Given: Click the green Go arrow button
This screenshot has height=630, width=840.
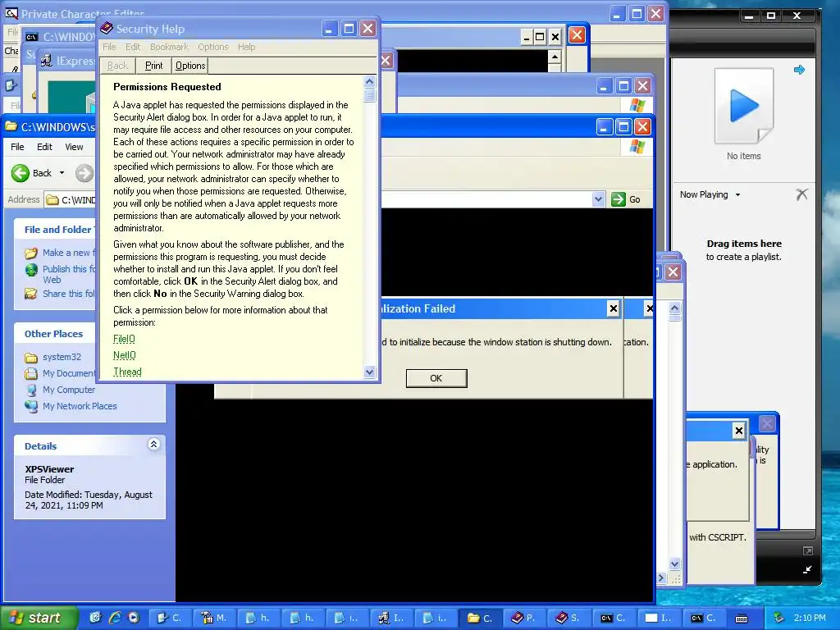Looking at the screenshot, I should tap(619, 199).
